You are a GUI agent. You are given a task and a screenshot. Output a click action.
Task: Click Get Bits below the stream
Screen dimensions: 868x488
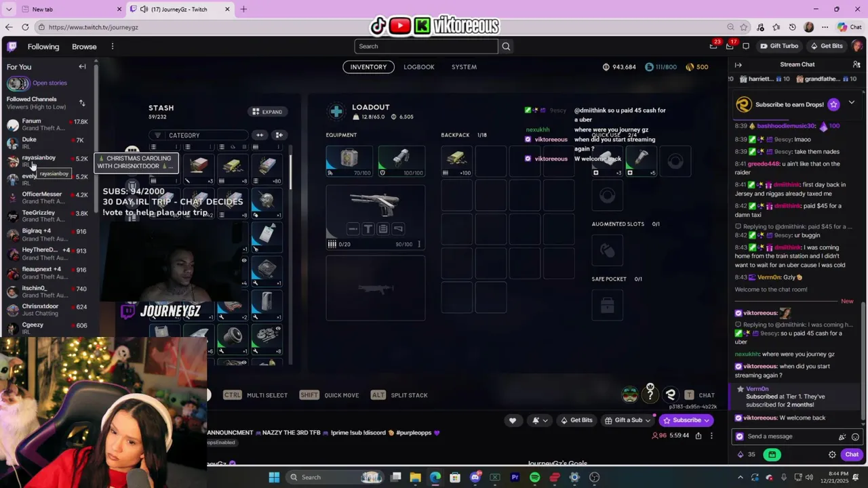[577, 420]
